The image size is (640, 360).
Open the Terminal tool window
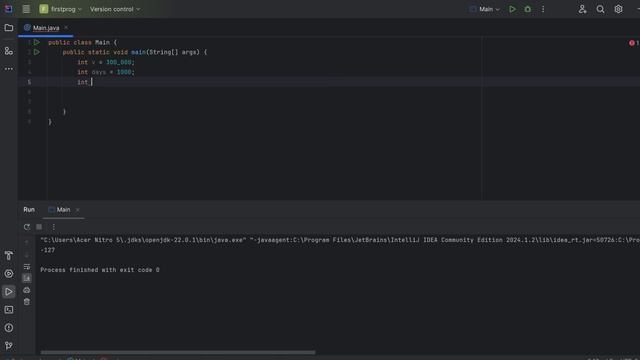point(9,310)
